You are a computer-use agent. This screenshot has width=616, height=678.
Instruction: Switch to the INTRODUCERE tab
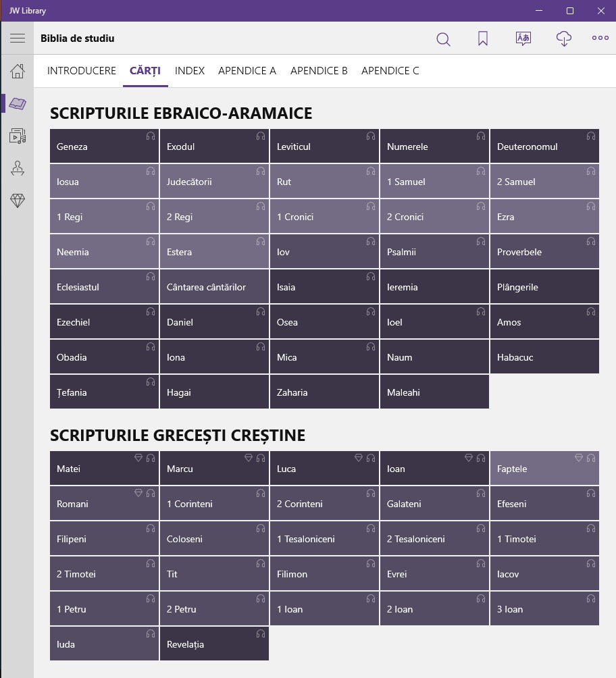82,71
